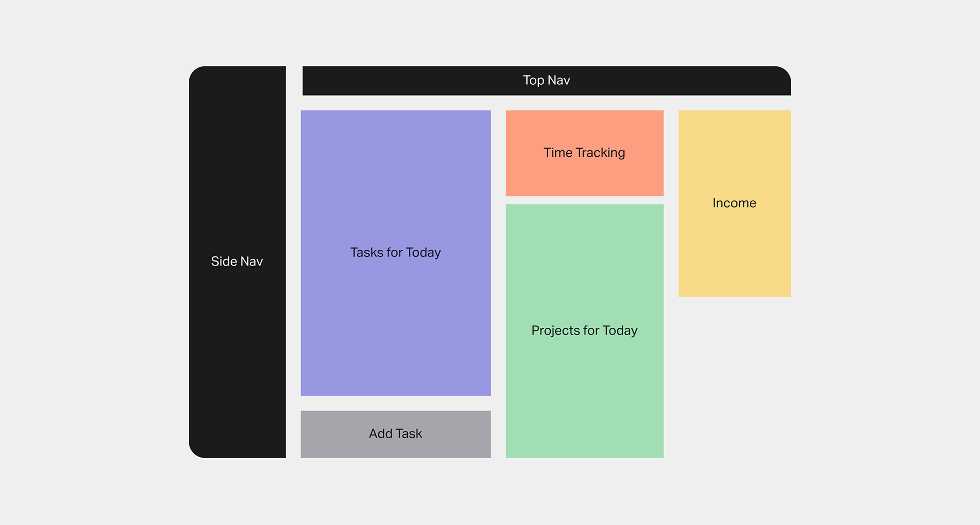Image resolution: width=980 pixels, height=525 pixels.
Task: Select the 'Income' text label
Action: point(734,203)
